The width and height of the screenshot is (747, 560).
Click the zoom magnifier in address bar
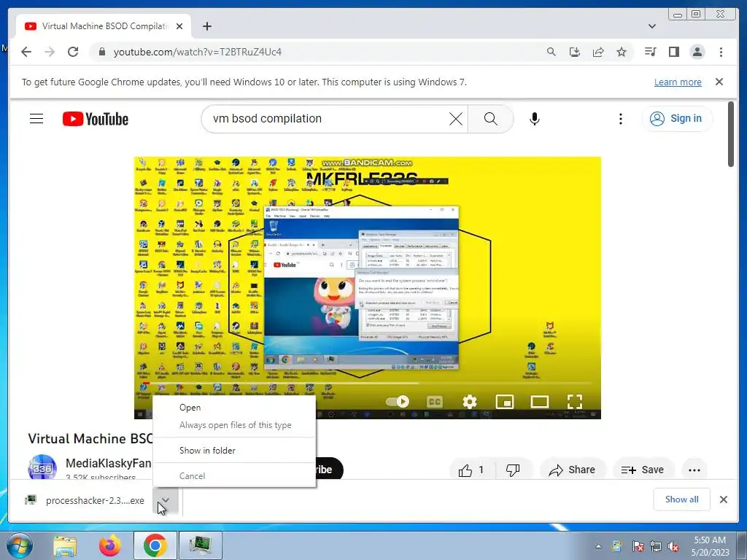(551, 52)
